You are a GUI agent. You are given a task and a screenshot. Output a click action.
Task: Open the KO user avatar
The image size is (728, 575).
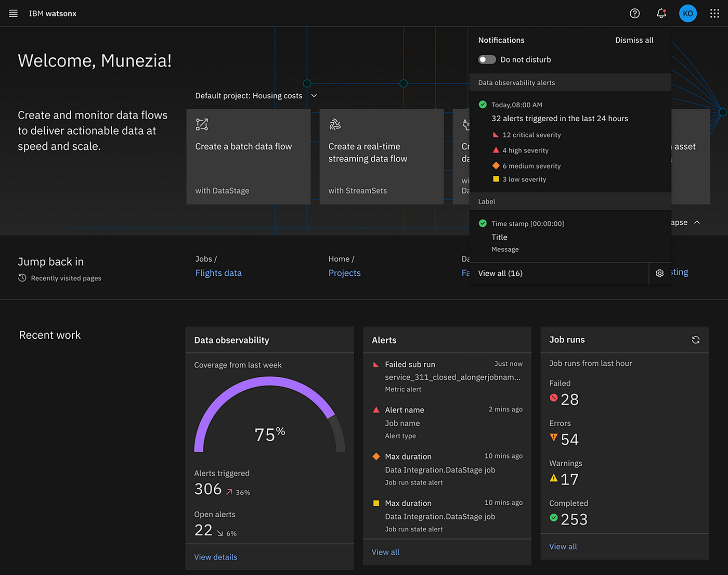pos(688,14)
